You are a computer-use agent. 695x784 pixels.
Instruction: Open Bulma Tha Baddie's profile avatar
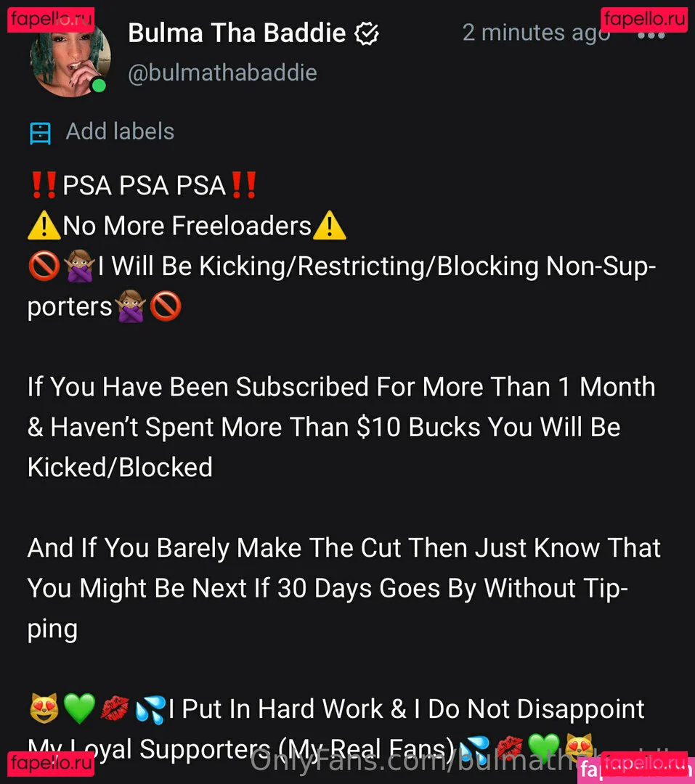[70, 56]
